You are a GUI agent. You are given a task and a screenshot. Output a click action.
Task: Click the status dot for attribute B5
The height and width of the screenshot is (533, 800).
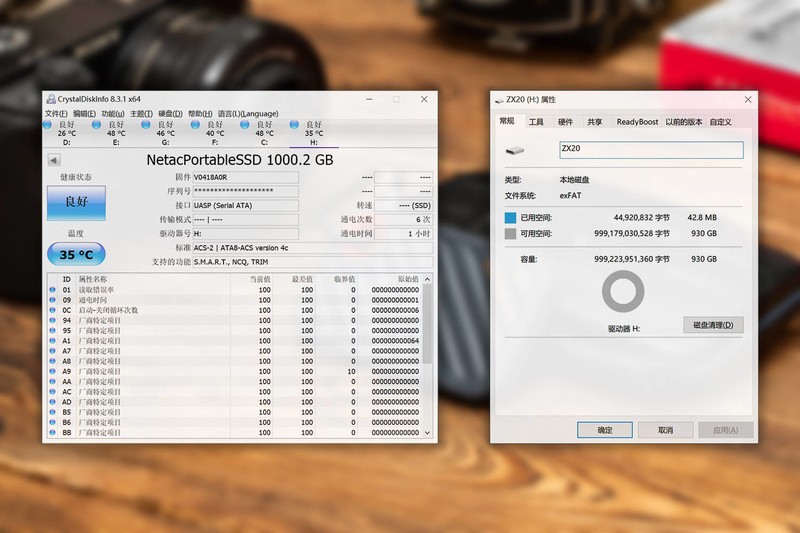click(53, 412)
